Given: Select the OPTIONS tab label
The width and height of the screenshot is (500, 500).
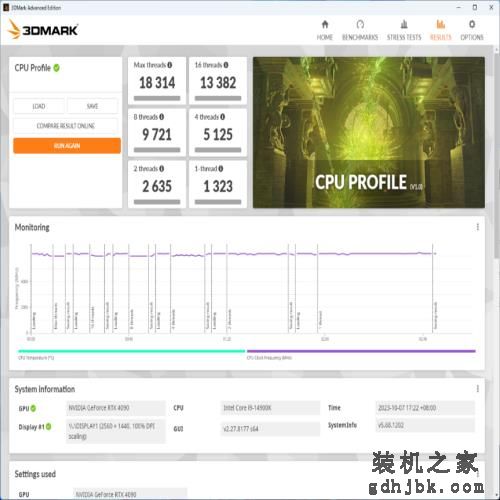Looking at the screenshot, I should click(x=472, y=37).
